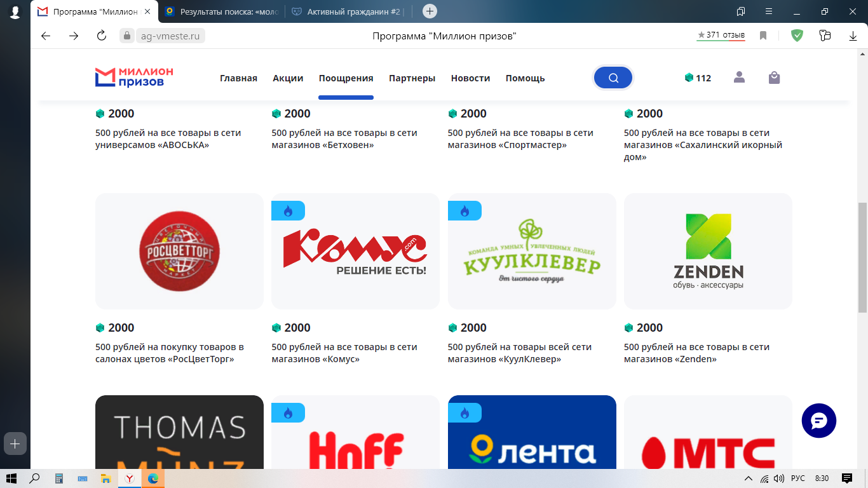
Task: Open the «АВОСЬКА» 500 рублей offer
Action: tap(168, 139)
